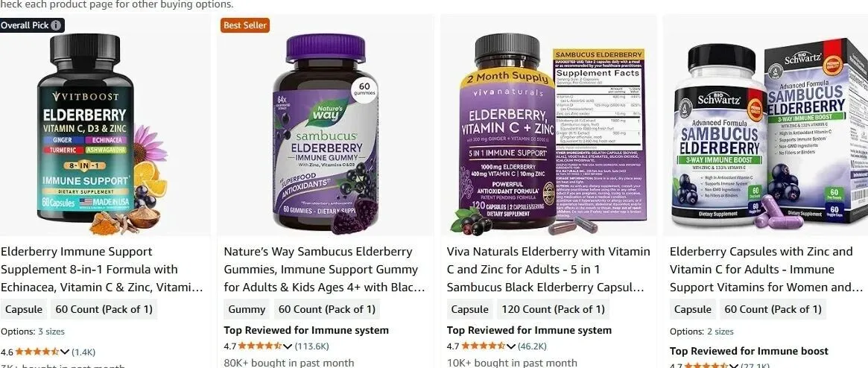
Task: Open the Viva Naturals Elderberry product title
Action: (x=548, y=270)
